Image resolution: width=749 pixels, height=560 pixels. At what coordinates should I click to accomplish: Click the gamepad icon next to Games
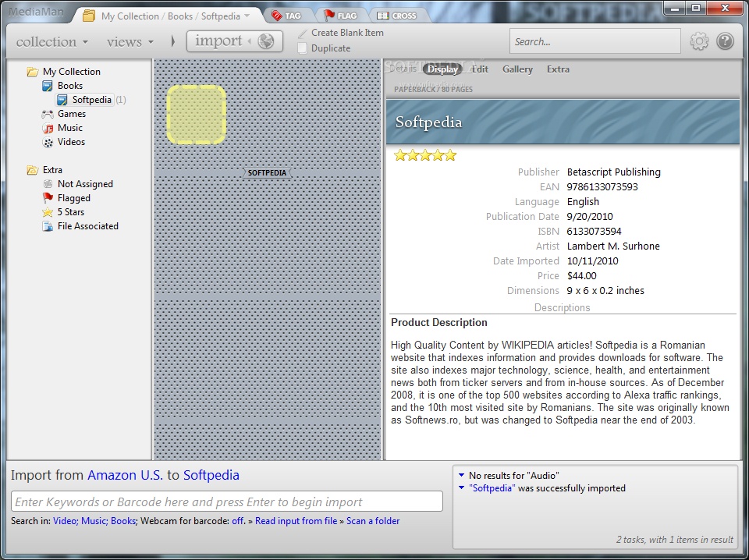48,114
